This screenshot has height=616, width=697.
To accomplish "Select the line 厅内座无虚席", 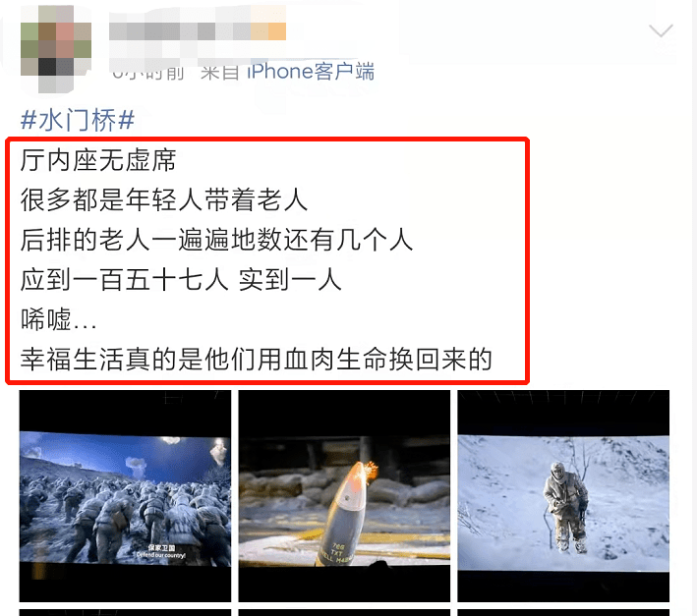I will [x=98, y=160].
